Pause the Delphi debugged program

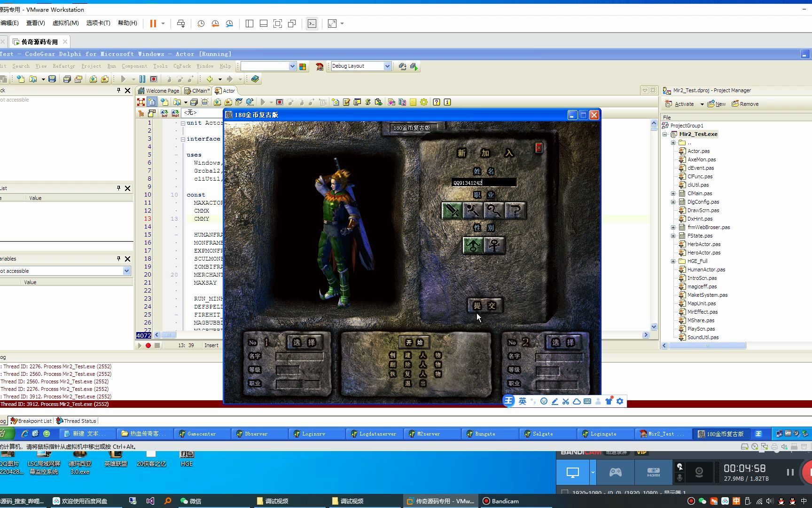coord(142,79)
